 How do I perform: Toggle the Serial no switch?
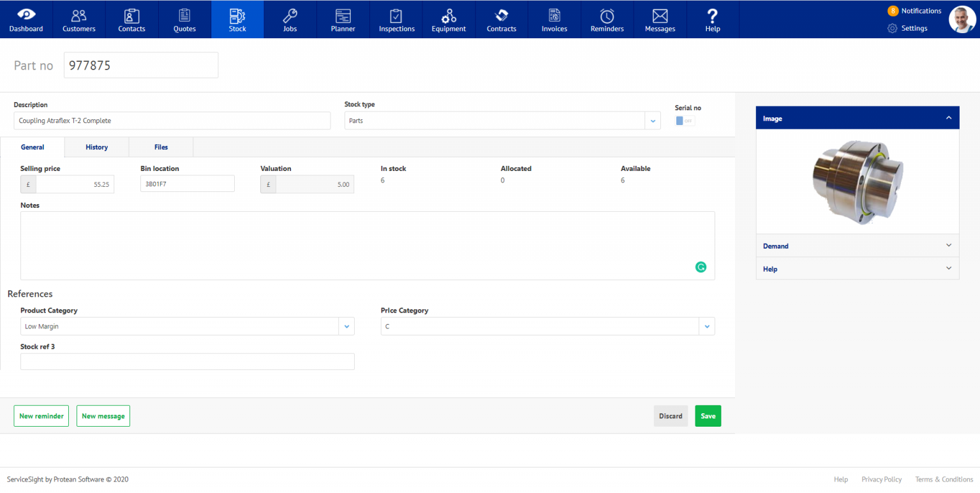point(683,120)
